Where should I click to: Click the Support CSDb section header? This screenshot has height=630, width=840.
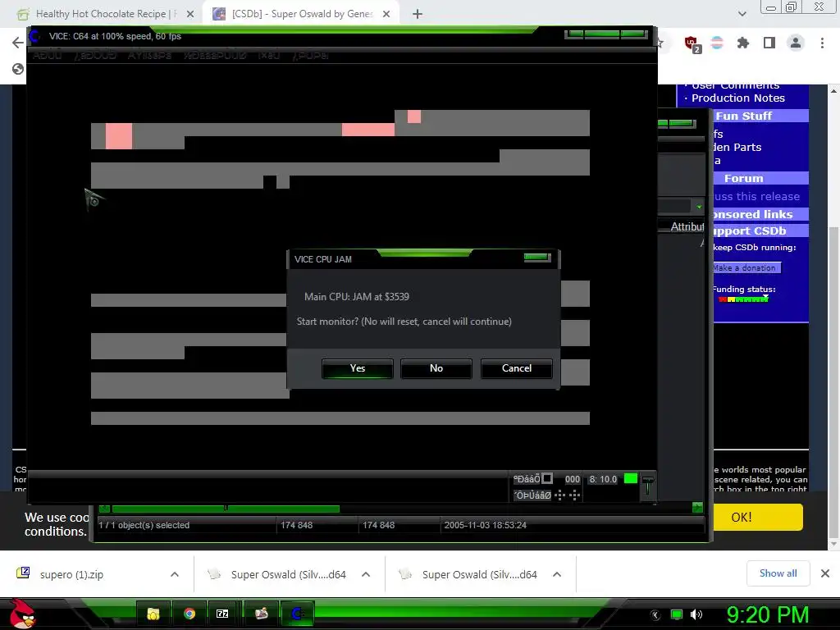tap(760, 231)
